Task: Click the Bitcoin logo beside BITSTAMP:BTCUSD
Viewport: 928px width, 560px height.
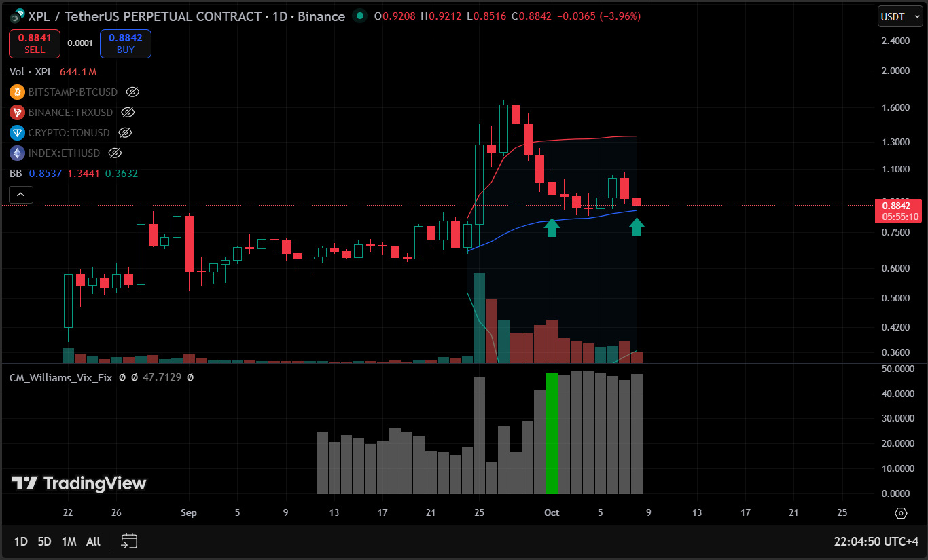Action: coord(17,92)
